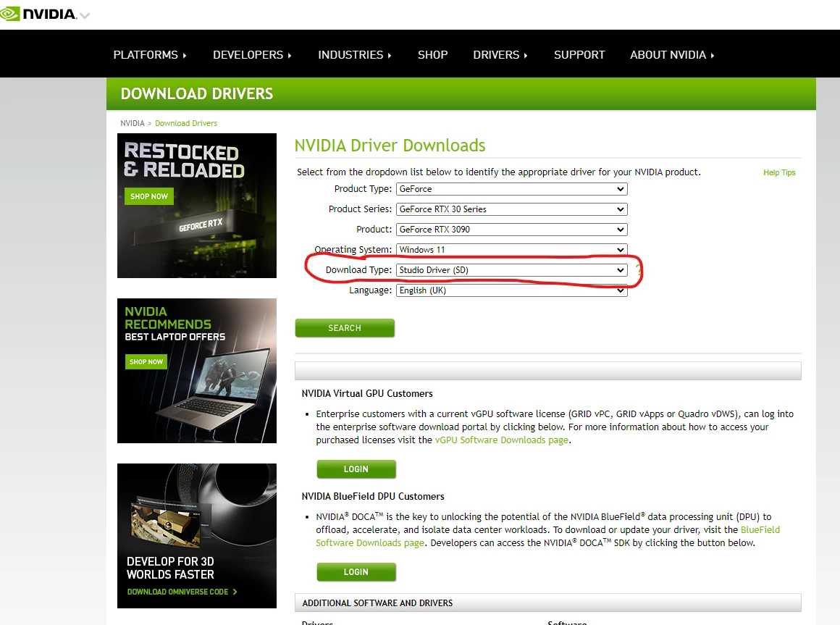
Task: Click the NVIDIA breadcrumb link
Action: pyautogui.click(x=133, y=123)
